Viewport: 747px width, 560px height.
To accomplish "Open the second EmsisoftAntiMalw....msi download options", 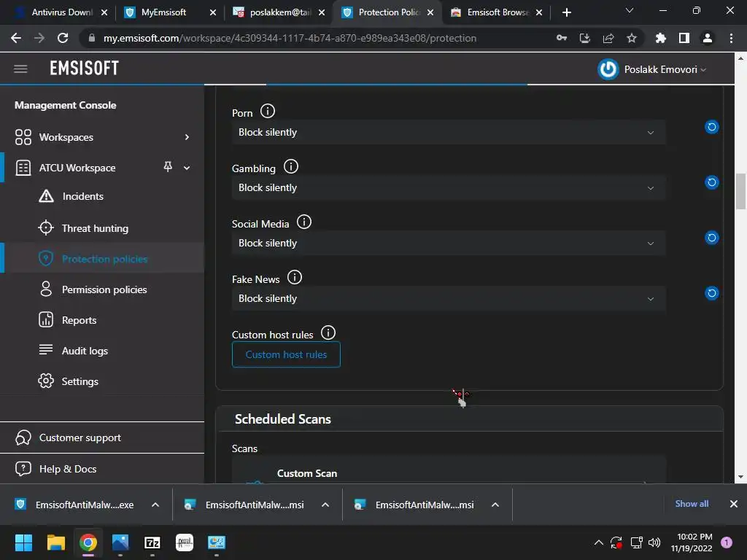I will click(x=495, y=505).
